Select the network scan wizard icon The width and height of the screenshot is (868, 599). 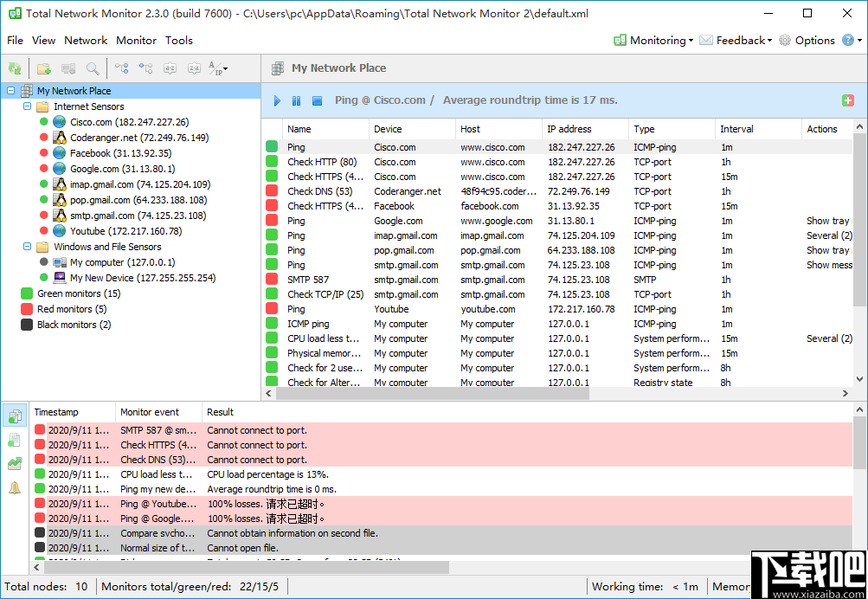click(x=15, y=68)
